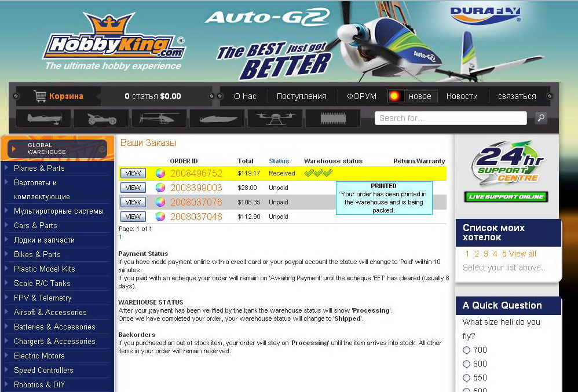Open the Electric Motors category
Viewport: 578px width, 392px height.
coord(39,356)
